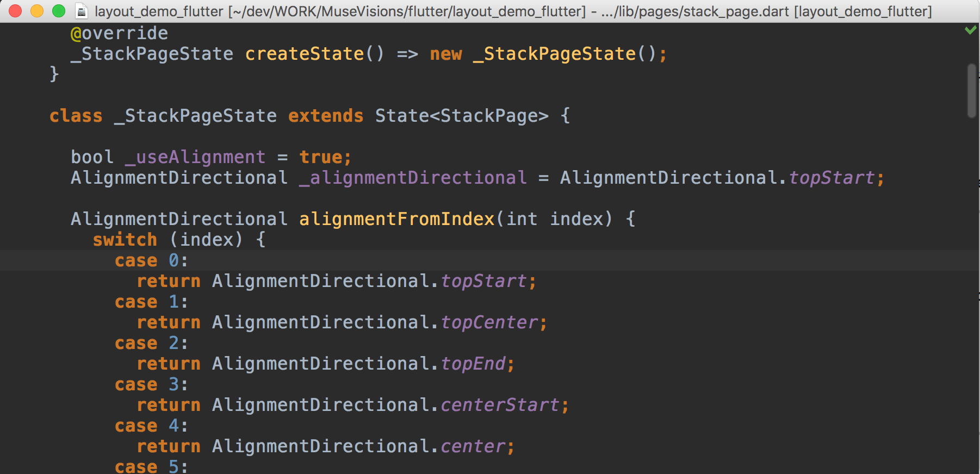This screenshot has width=980, height=474.
Task: Click the alignmentFromIndex method name
Action: coord(397,219)
